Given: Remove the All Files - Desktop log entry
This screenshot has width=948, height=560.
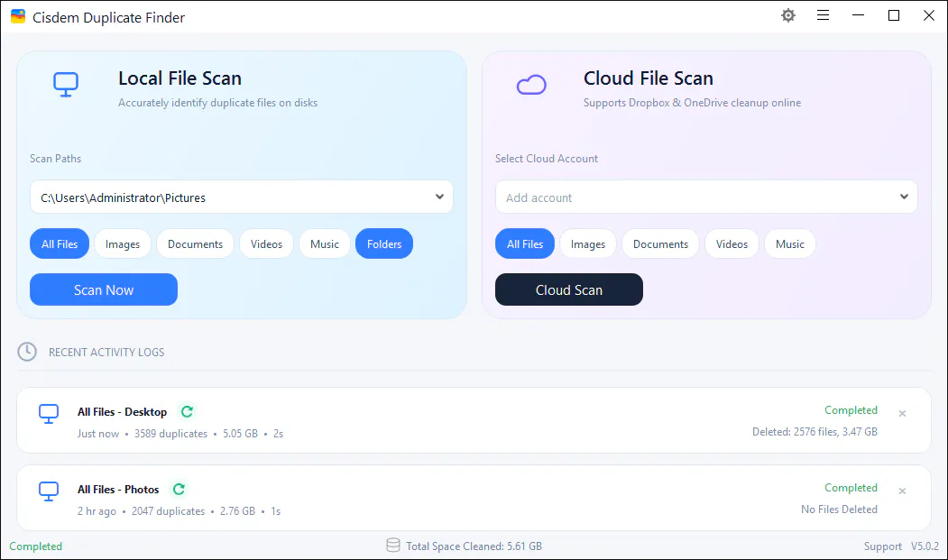Looking at the screenshot, I should (x=902, y=414).
